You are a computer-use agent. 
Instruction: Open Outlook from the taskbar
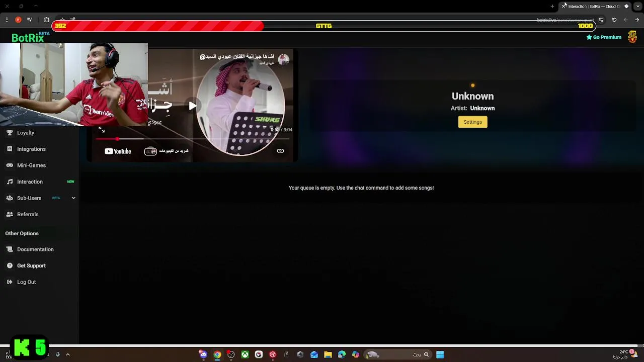point(314,354)
